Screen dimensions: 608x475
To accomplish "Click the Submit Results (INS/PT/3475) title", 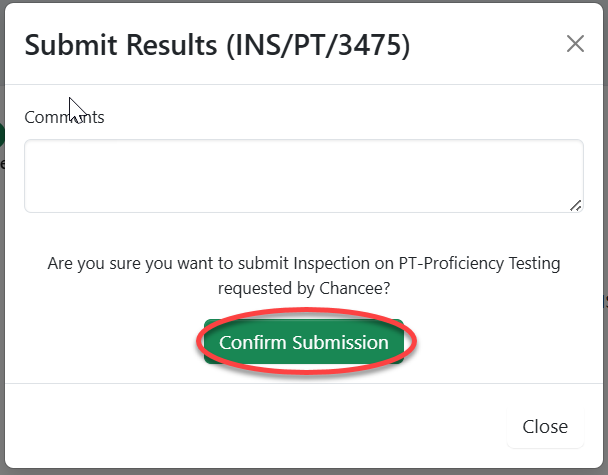I will [x=217, y=44].
